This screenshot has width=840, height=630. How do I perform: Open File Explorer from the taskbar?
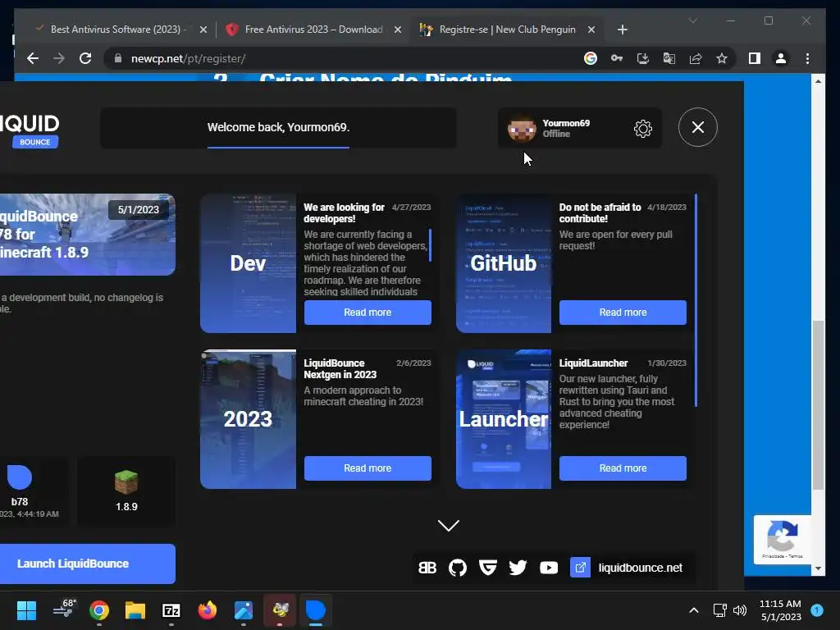135,610
